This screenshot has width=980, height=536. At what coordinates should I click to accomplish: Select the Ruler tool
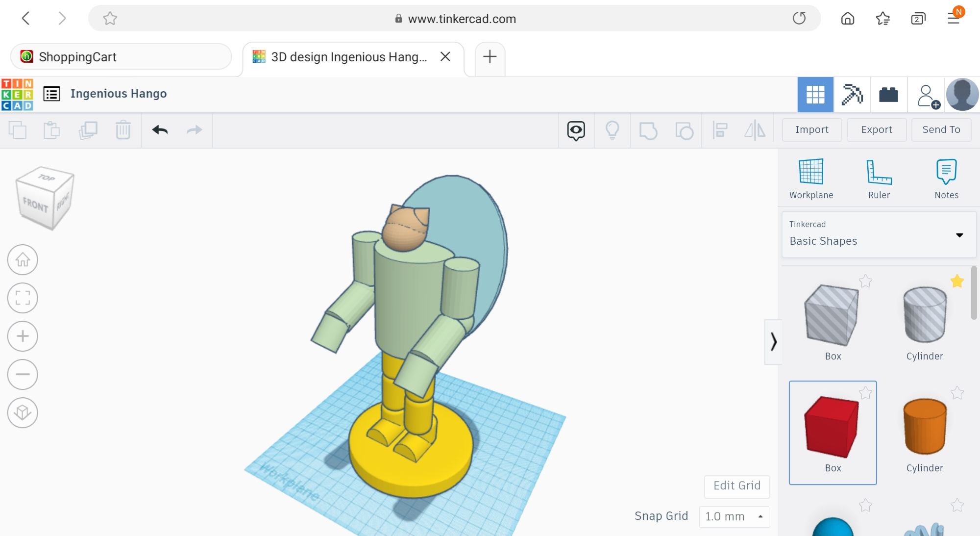pos(879,172)
